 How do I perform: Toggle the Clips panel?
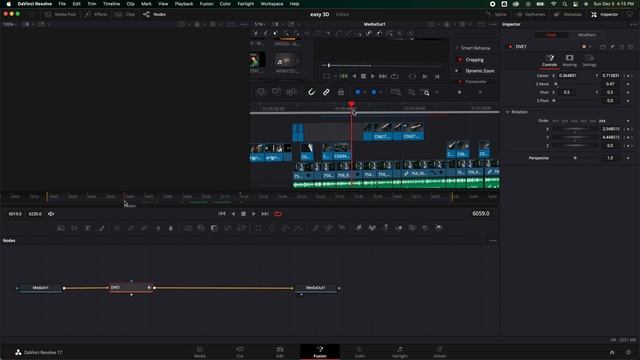(125, 14)
